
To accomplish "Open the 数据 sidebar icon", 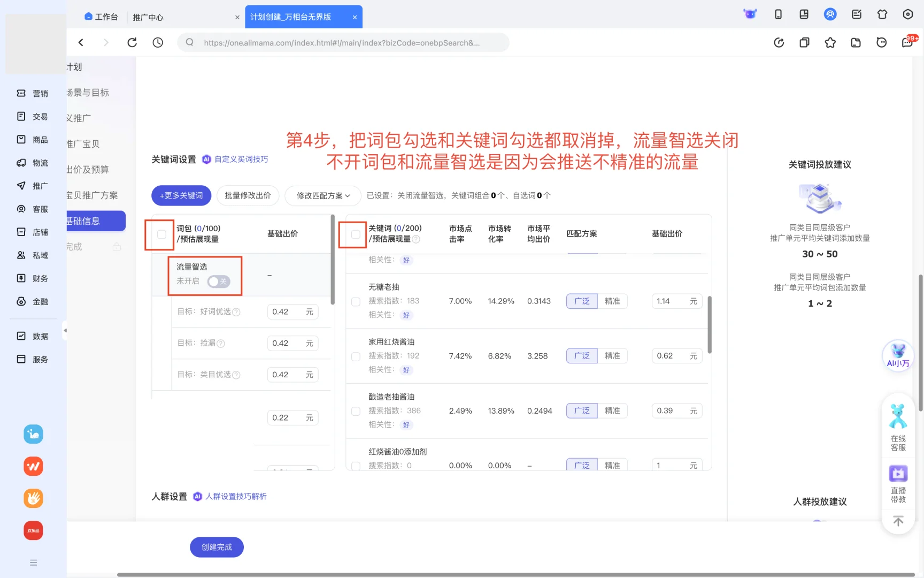I will click(x=21, y=336).
